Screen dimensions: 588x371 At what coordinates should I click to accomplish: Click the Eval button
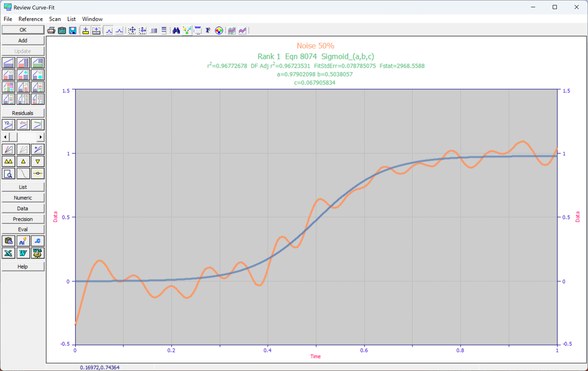(23, 229)
